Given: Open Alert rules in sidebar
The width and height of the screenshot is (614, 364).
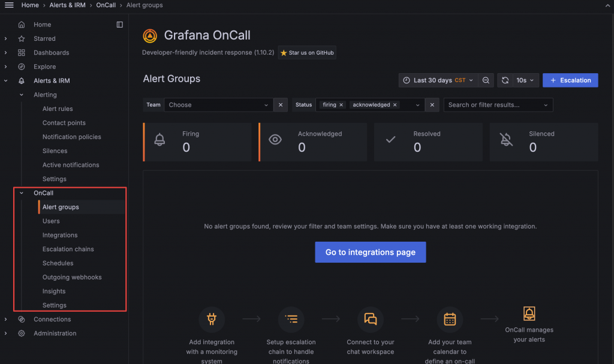Looking at the screenshot, I should point(58,109).
